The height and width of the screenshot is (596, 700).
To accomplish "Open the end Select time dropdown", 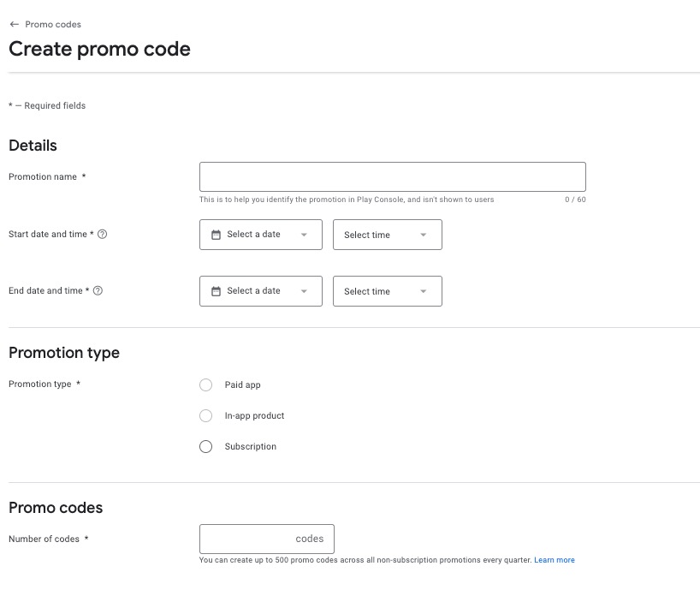I will [388, 291].
